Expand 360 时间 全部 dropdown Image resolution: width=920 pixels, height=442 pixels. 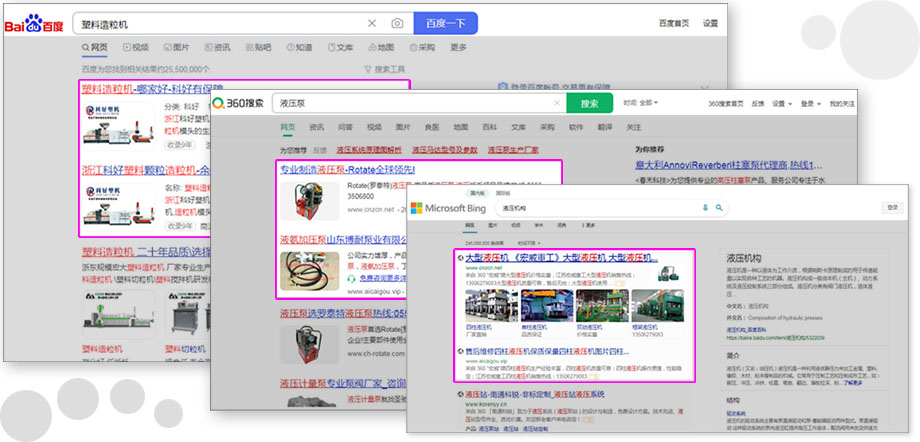click(x=641, y=103)
